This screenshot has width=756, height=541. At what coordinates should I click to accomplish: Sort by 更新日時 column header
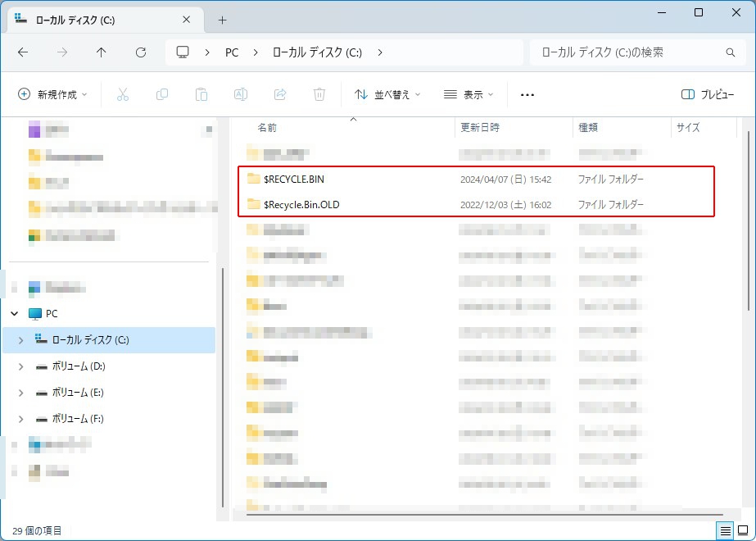tap(480, 128)
